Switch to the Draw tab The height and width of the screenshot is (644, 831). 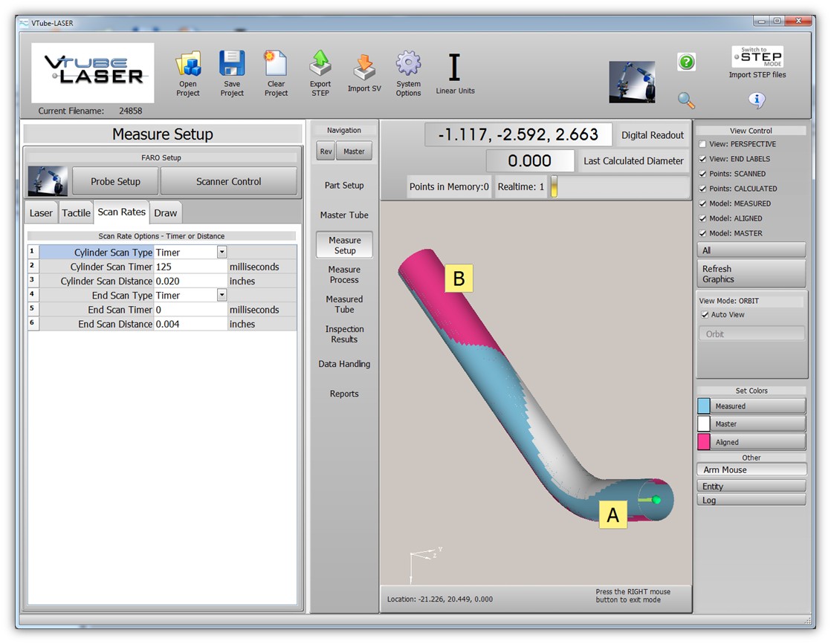coord(165,213)
